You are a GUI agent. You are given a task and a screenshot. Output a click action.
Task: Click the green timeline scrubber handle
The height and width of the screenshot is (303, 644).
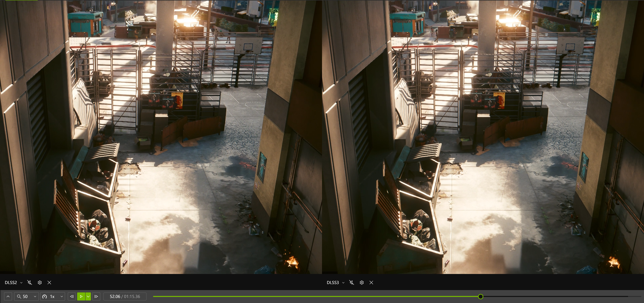coord(480,296)
